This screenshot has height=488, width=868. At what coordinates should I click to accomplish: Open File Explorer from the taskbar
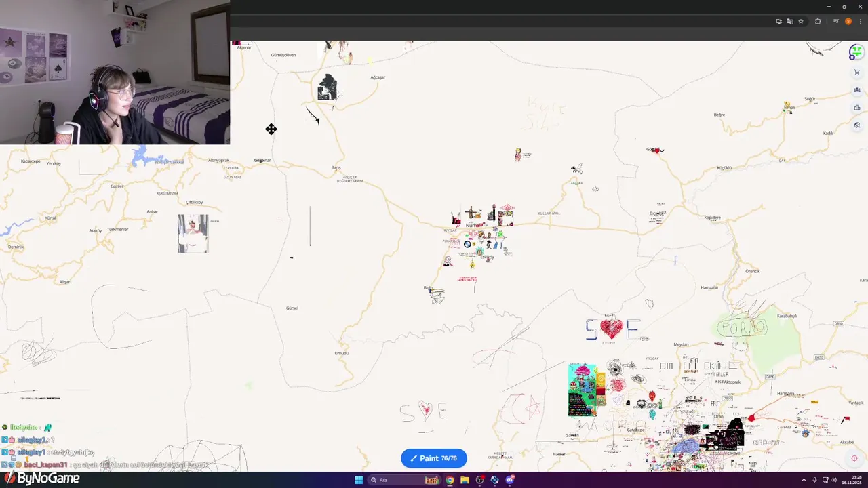(465, 480)
